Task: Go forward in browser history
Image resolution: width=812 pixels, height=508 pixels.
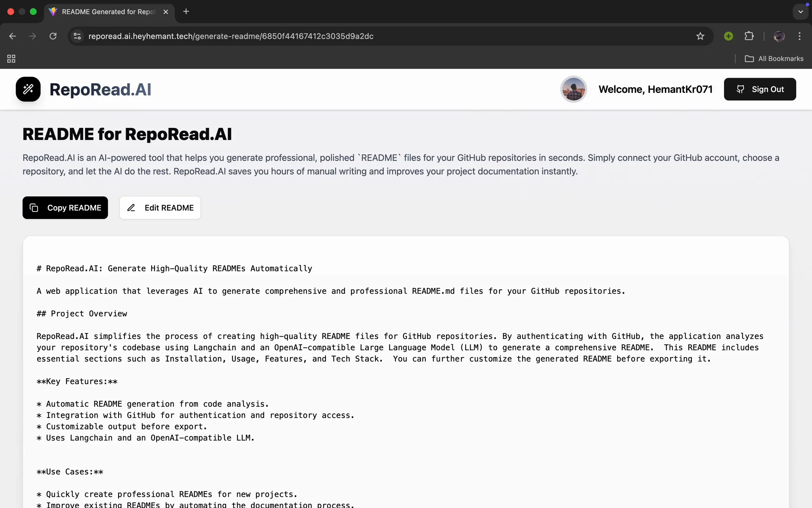Action: 33,36
